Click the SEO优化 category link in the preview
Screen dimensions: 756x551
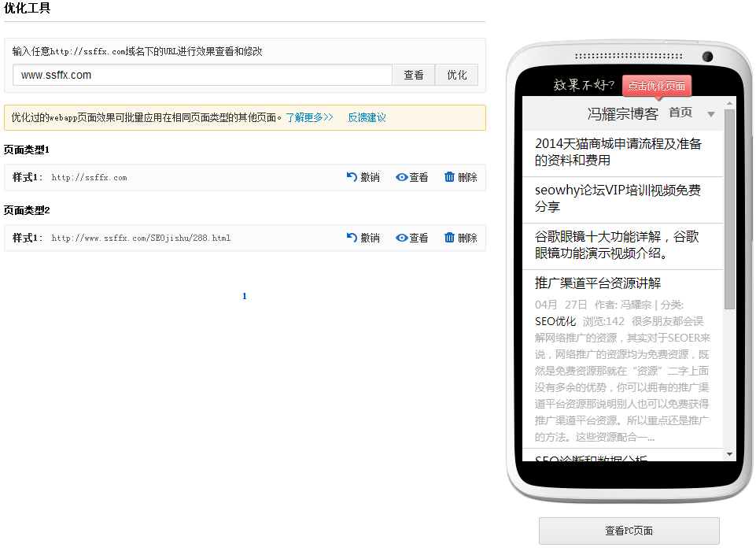pyautogui.click(x=555, y=321)
